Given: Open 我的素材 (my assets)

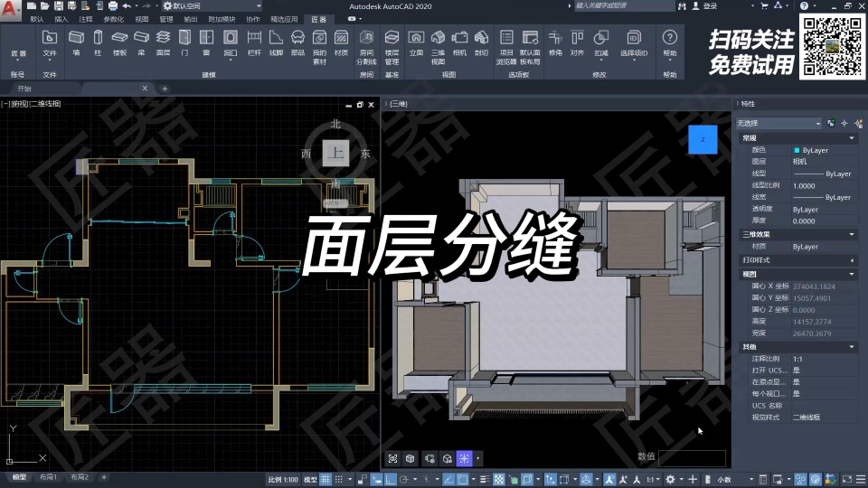Looking at the screenshot, I should click(319, 47).
